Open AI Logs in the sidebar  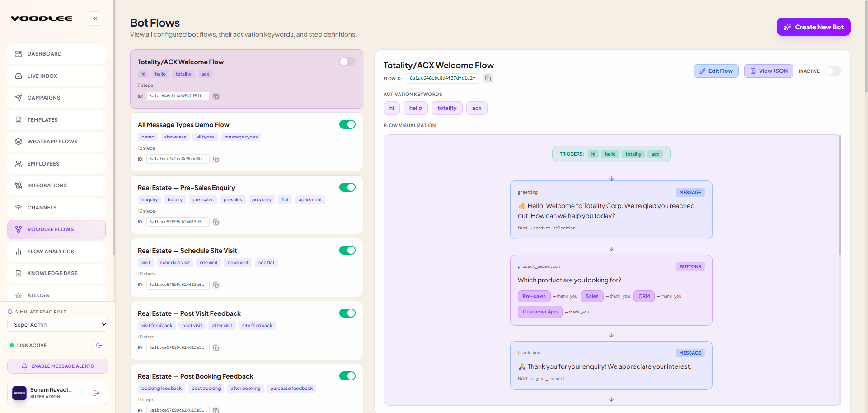point(56,295)
